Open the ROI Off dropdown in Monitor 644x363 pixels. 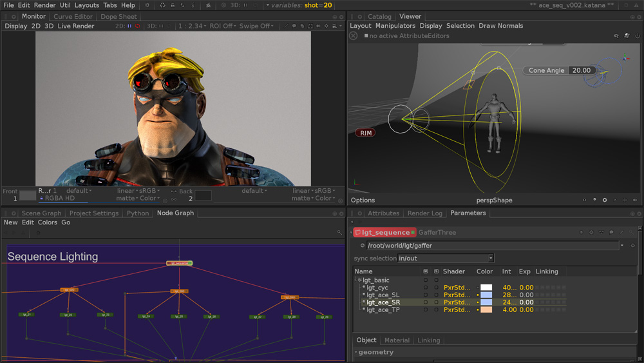pyautogui.click(x=222, y=26)
